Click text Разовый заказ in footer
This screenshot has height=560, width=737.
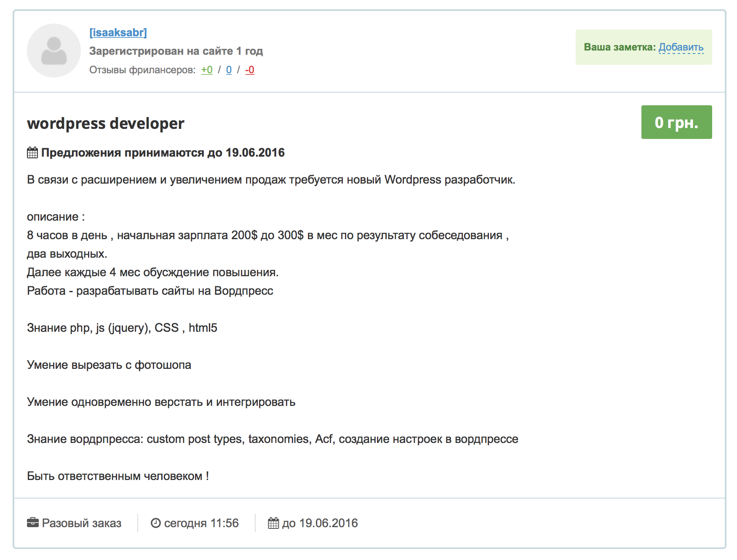[82, 523]
